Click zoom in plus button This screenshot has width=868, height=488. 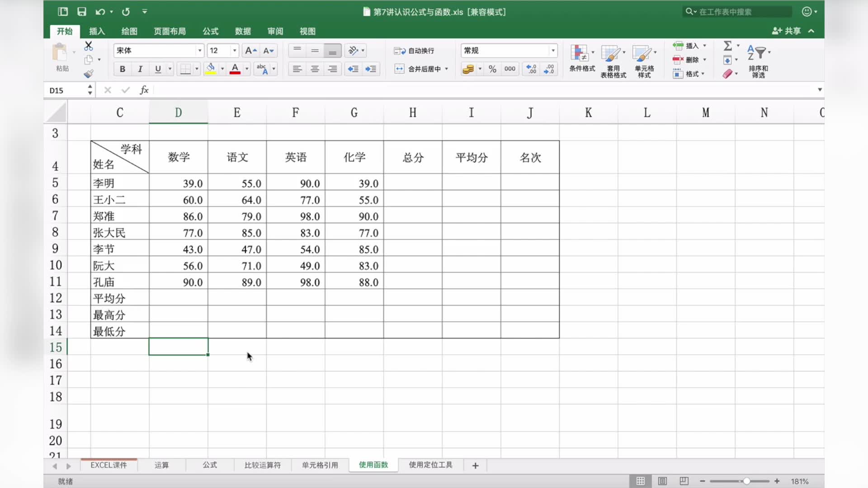pyautogui.click(x=777, y=481)
